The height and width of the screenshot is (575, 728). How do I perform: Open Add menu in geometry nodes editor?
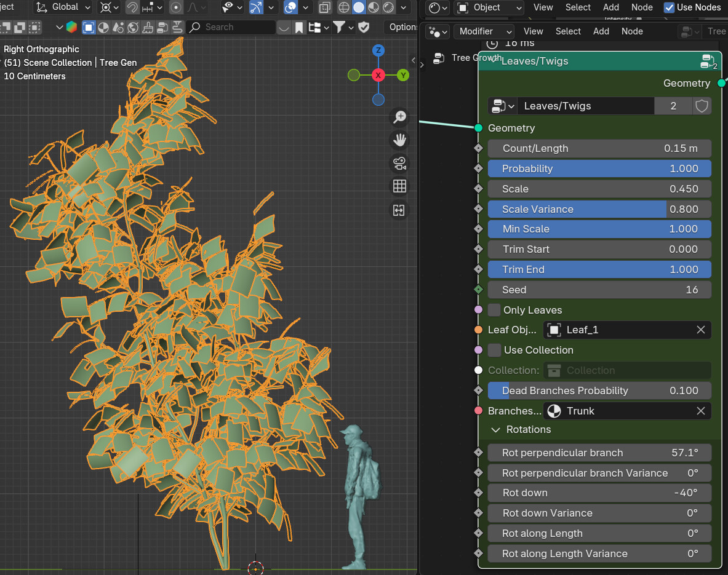point(601,31)
